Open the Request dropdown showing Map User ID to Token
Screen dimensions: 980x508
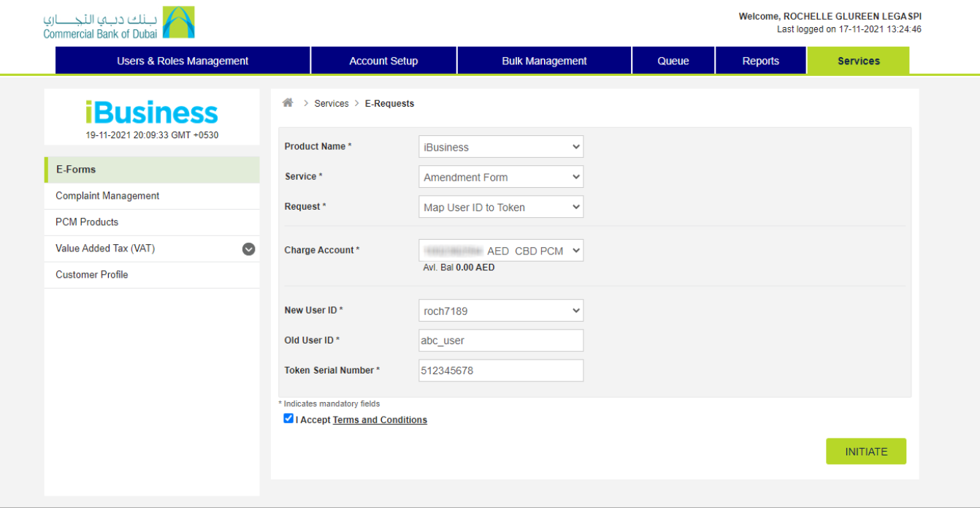coord(501,207)
